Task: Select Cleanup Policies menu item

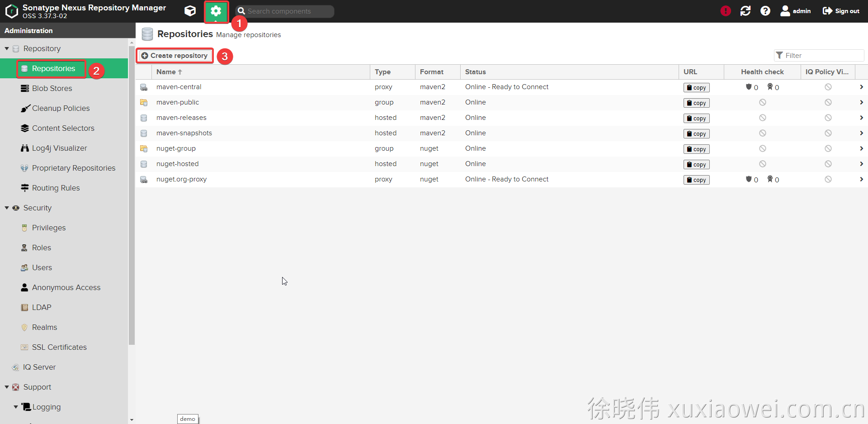Action: pyautogui.click(x=61, y=108)
